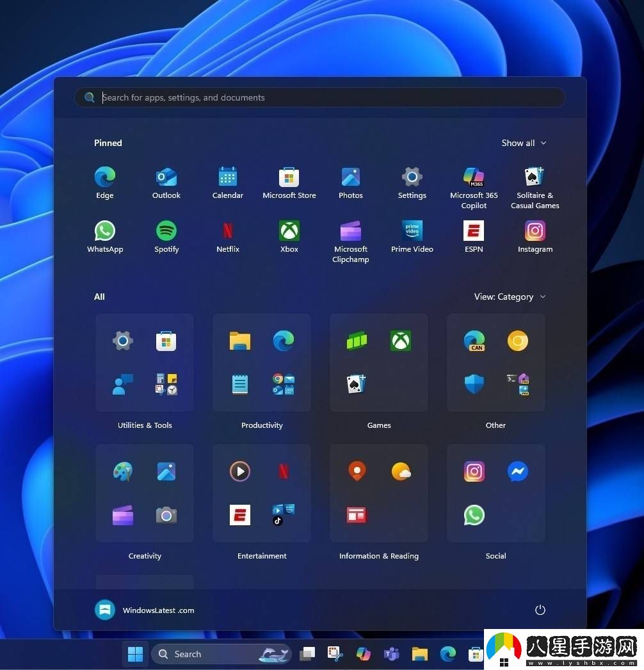Open Microsoft Clipchamp

[350, 231]
